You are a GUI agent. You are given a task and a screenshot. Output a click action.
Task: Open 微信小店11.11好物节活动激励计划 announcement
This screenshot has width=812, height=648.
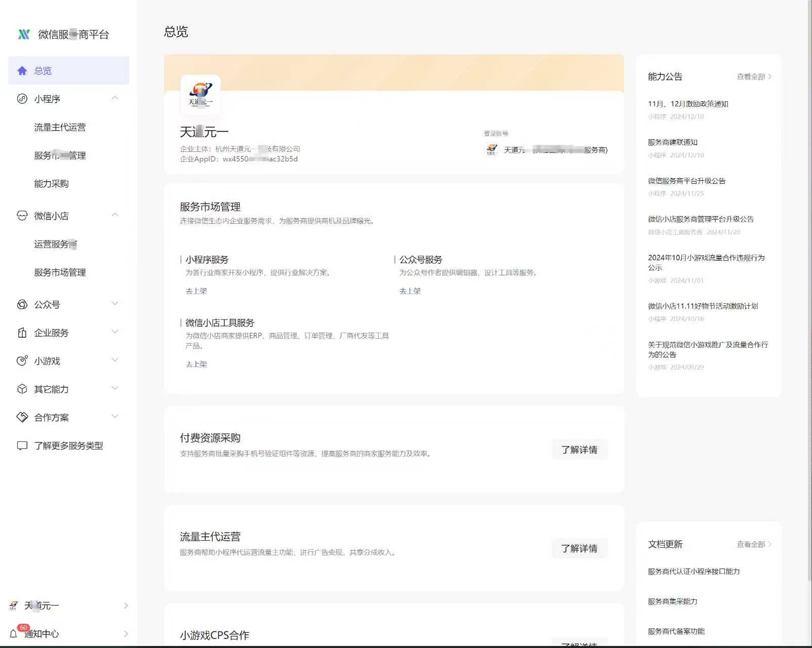coord(703,306)
